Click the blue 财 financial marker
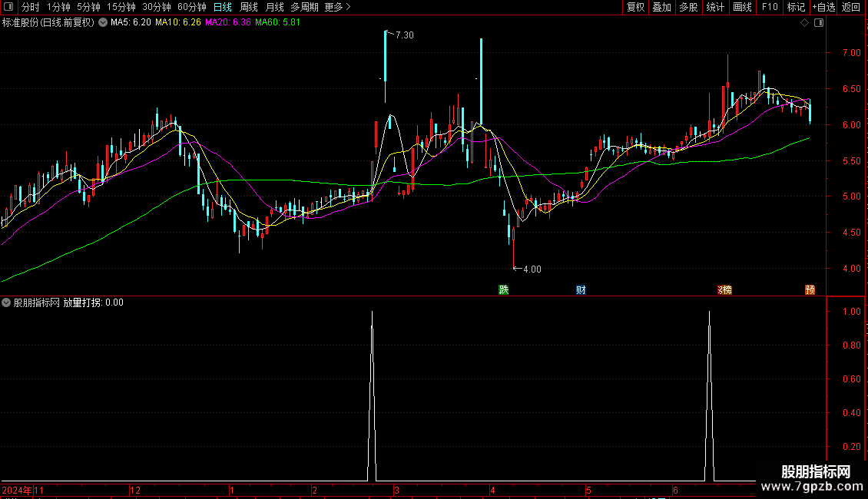Image resolution: width=868 pixels, height=499 pixels. 581,290
